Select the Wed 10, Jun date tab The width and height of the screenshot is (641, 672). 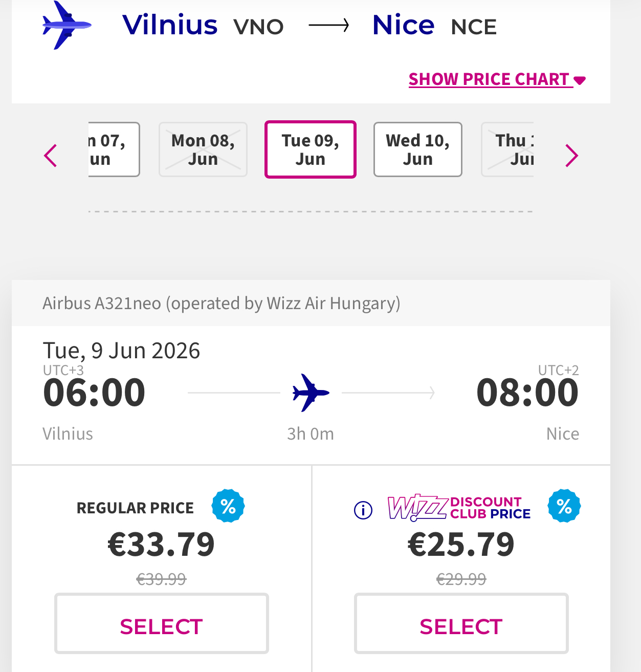point(417,149)
